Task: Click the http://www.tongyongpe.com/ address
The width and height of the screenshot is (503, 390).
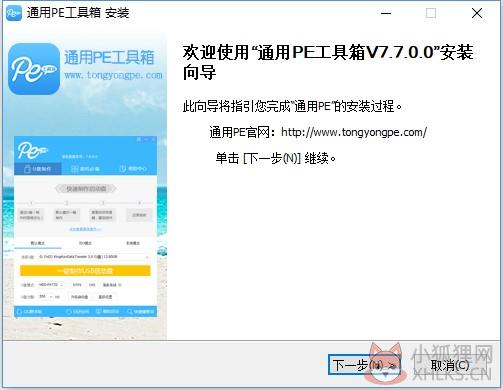Action: [354, 132]
